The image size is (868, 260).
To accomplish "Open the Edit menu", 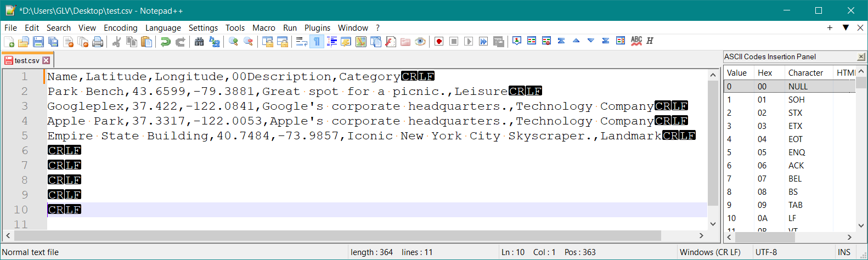I will [x=32, y=28].
